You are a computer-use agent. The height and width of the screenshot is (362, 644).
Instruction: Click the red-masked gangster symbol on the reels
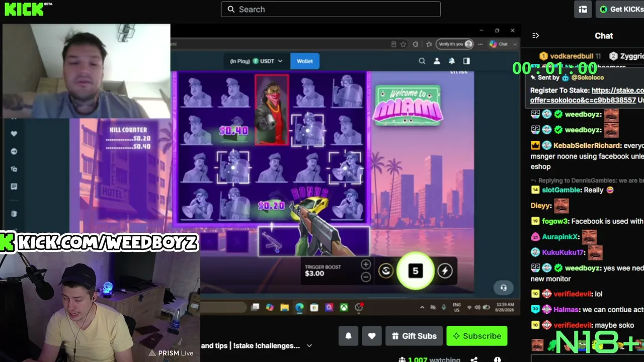tap(272, 110)
